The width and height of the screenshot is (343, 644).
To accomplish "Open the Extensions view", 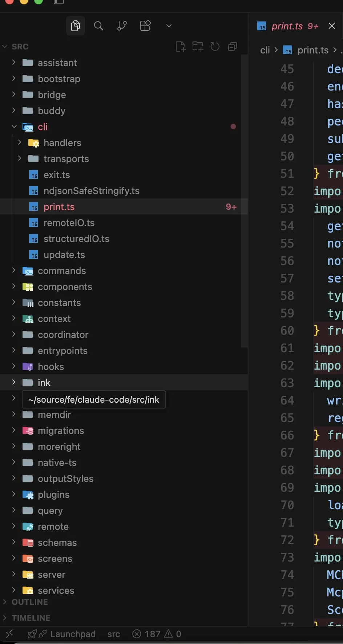I will [x=145, y=26].
